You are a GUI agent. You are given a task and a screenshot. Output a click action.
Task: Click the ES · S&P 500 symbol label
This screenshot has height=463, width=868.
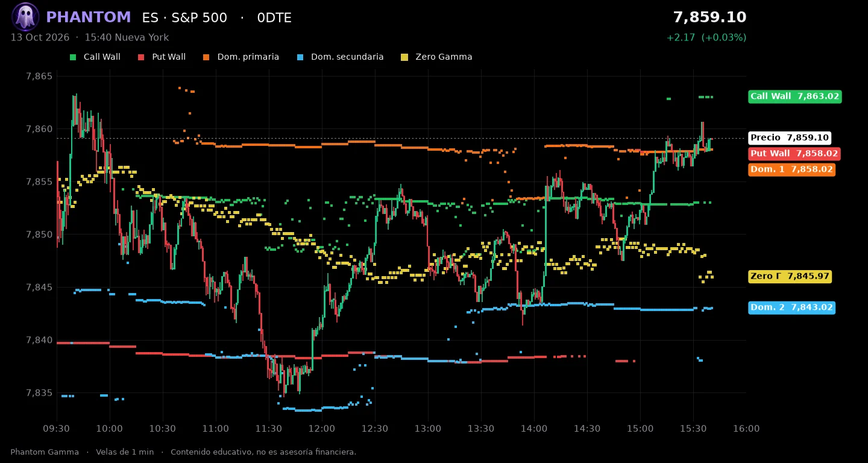click(184, 18)
